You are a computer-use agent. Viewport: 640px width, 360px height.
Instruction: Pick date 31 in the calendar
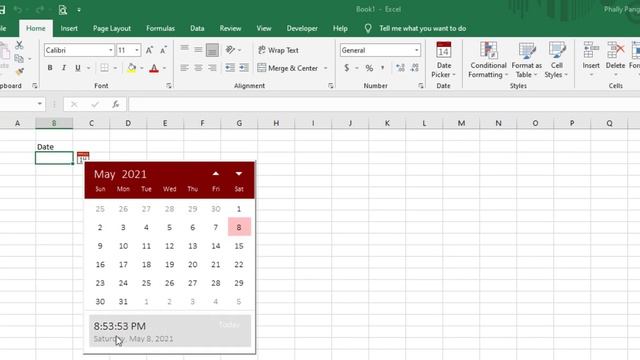[123, 302]
